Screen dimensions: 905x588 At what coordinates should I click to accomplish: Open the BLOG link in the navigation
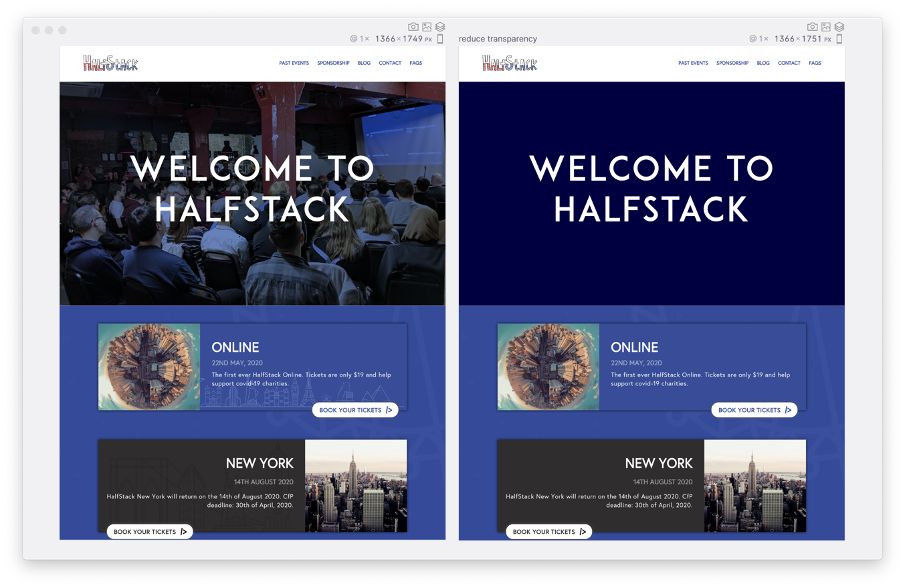(364, 63)
